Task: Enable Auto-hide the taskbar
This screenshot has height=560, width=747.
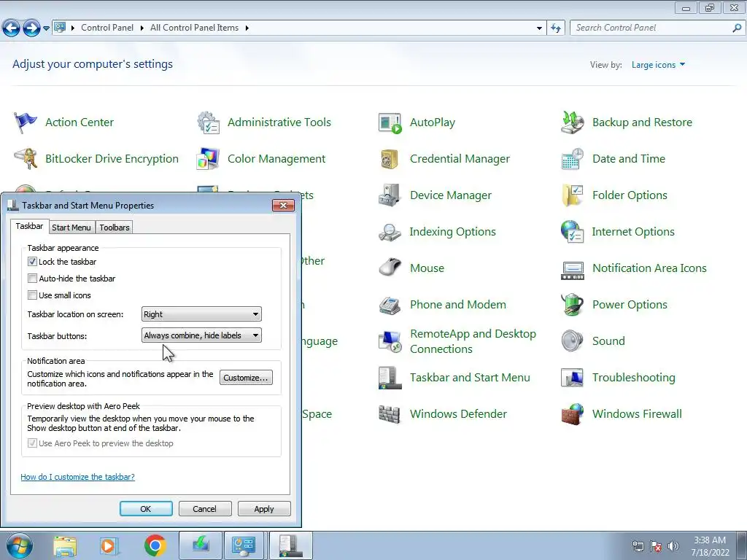Action: [32, 279]
